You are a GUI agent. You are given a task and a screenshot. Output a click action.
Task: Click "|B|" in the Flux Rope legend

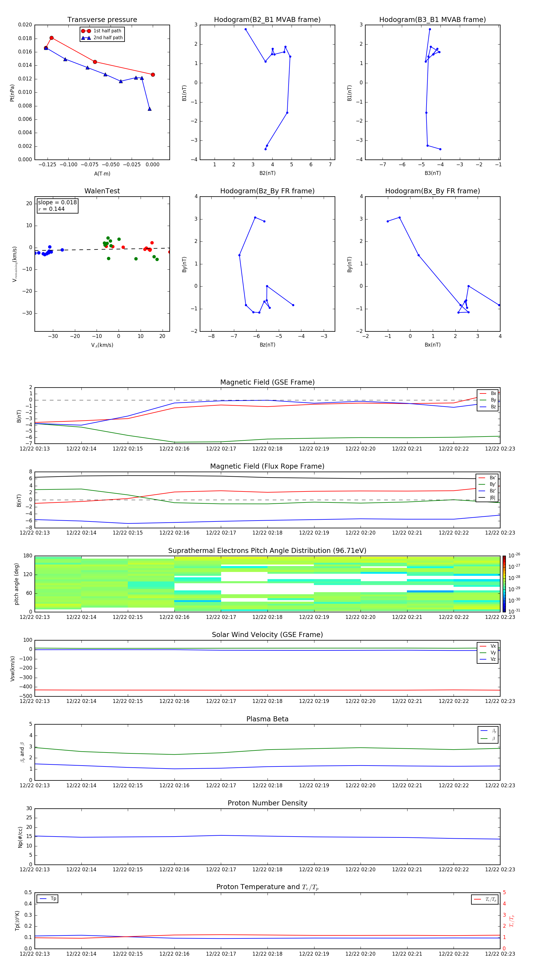click(492, 498)
